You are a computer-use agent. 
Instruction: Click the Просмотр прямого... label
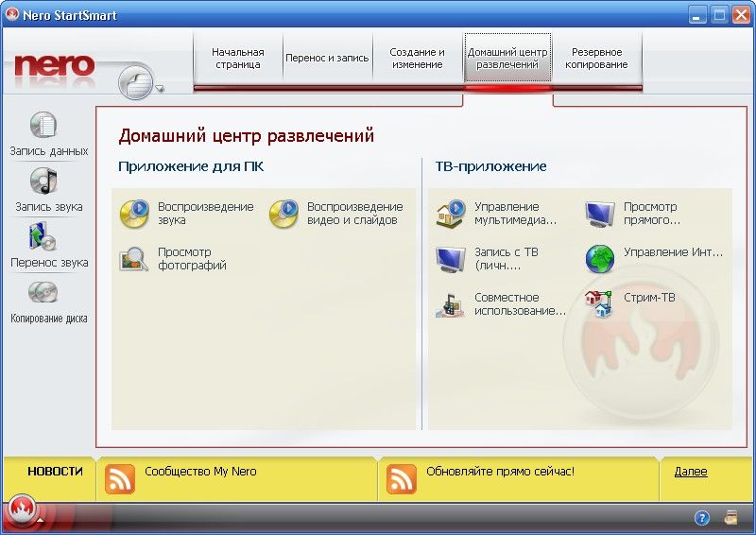coord(652,214)
